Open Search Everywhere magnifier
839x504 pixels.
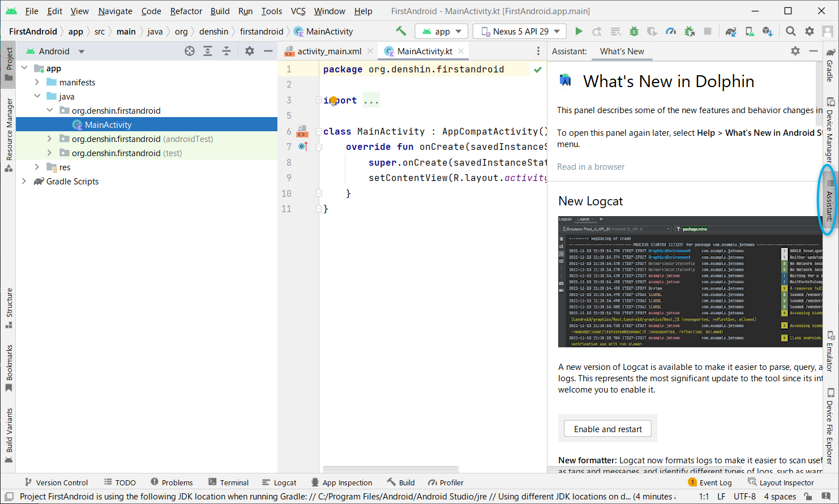(790, 31)
